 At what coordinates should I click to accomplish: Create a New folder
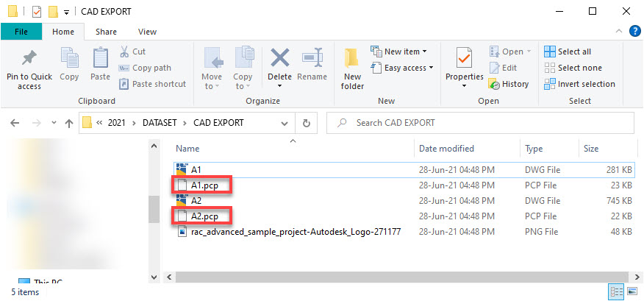pyautogui.click(x=352, y=69)
